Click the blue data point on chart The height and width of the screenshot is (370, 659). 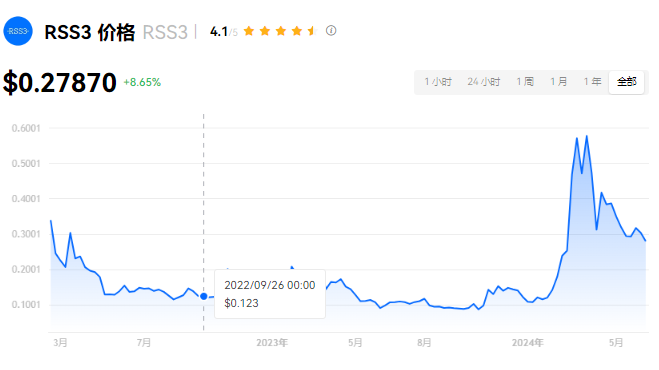click(204, 296)
